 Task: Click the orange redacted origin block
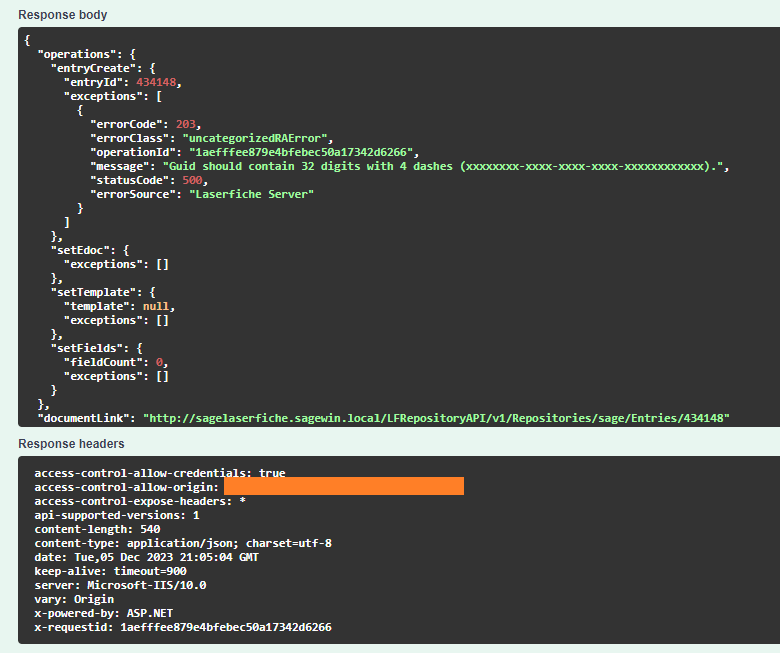click(x=343, y=486)
